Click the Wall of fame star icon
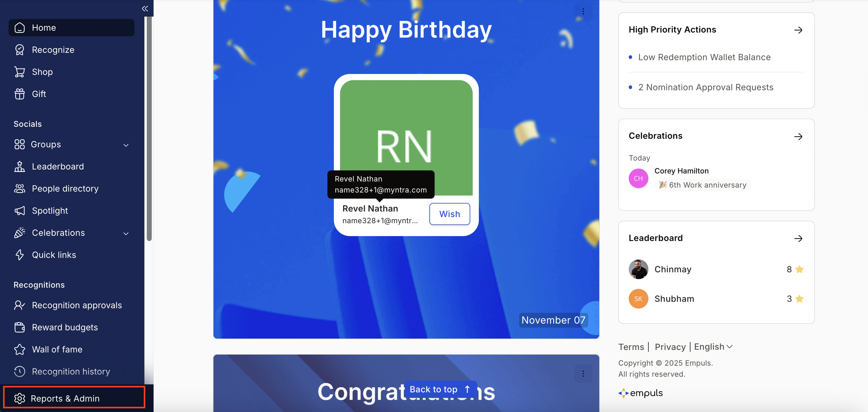The image size is (868, 412). (20, 349)
